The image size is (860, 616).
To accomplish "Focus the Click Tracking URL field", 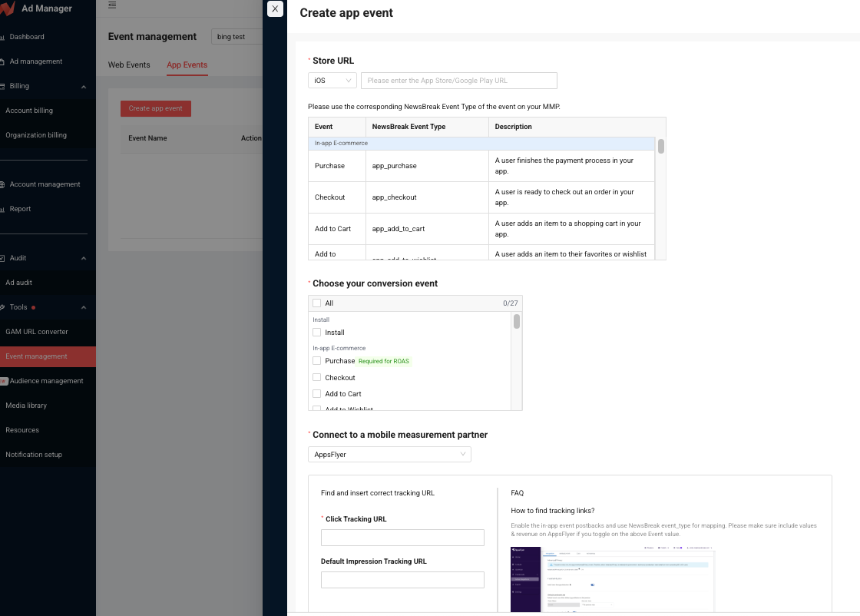I will pos(402,538).
